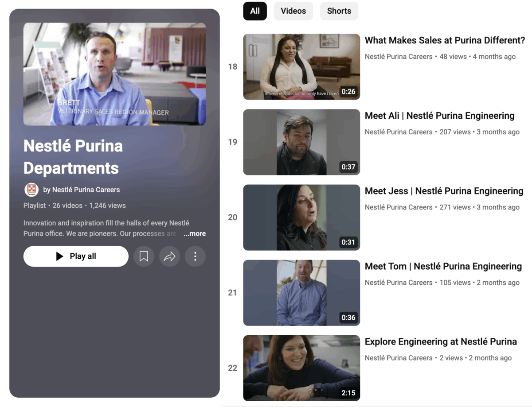This screenshot has height=407, width=532.
Task: Click the video title What Makes Sales at Purina Different?
Action: (445, 40)
